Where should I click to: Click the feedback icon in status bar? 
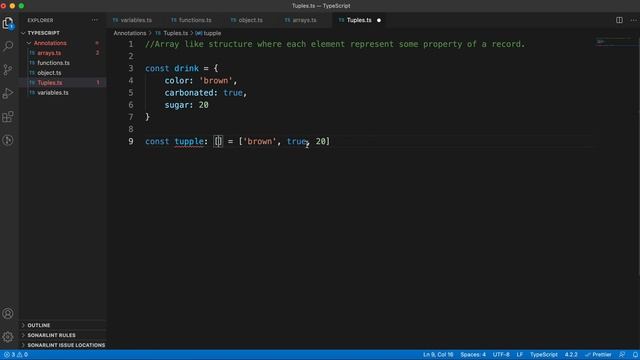(x=622, y=355)
